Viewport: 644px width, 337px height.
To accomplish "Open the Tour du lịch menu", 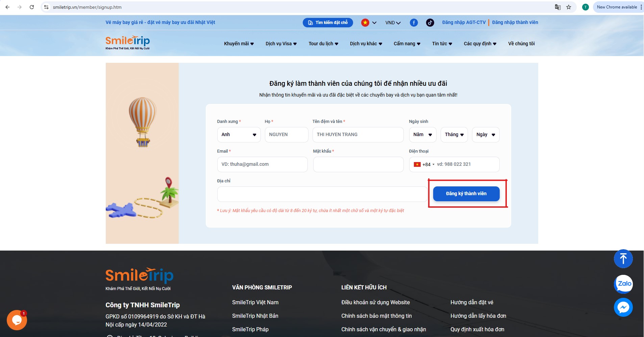I will (x=323, y=44).
